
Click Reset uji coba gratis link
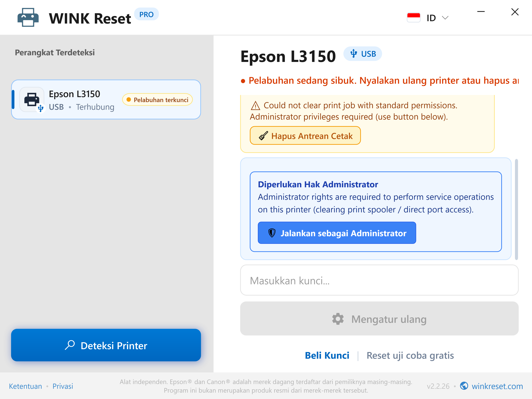[410, 355]
